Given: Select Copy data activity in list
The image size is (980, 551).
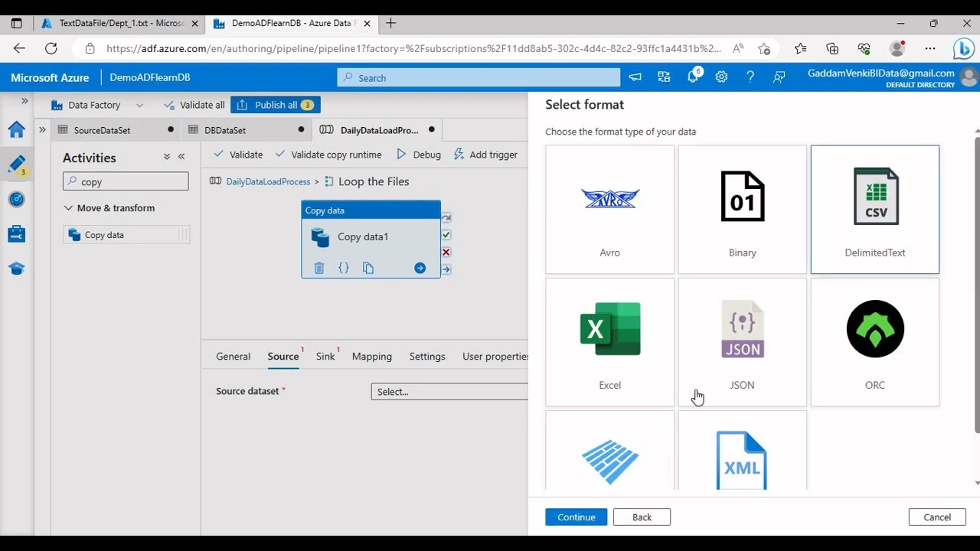Looking at the screenshot, I should [126, 235].
